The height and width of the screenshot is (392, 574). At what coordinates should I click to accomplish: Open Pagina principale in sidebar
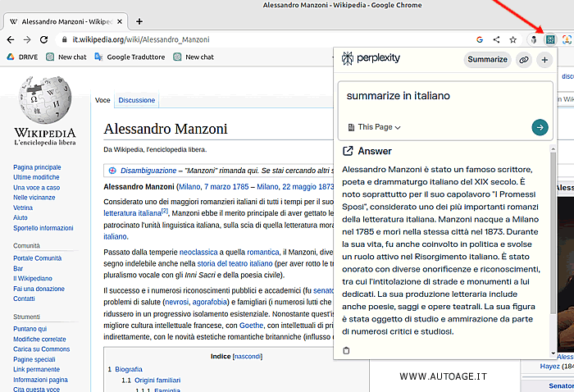click(37, 167)
